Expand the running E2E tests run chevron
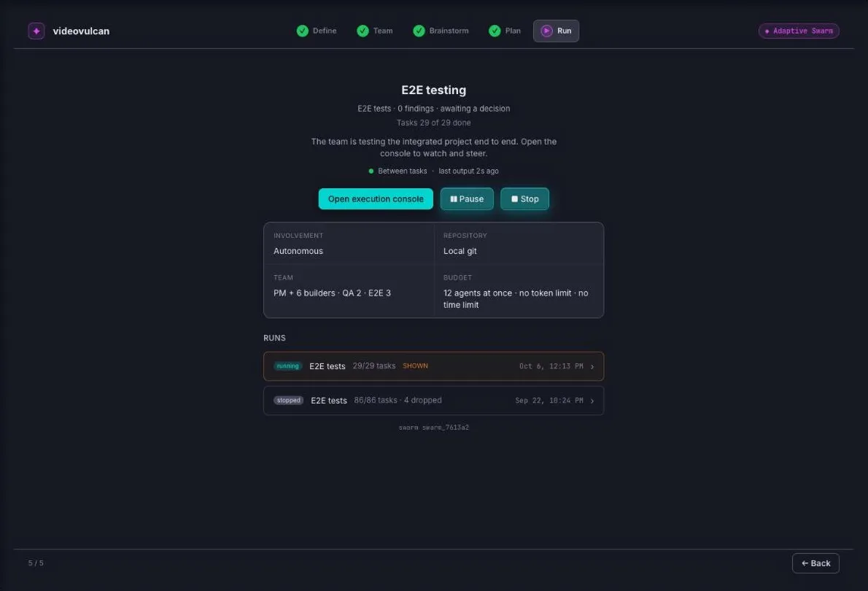 [592, 367]
